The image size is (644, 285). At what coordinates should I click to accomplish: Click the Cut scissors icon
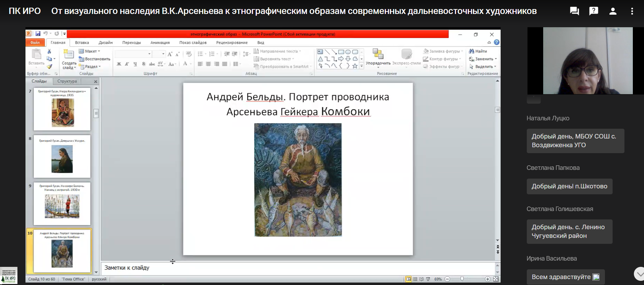click(49, 51)
